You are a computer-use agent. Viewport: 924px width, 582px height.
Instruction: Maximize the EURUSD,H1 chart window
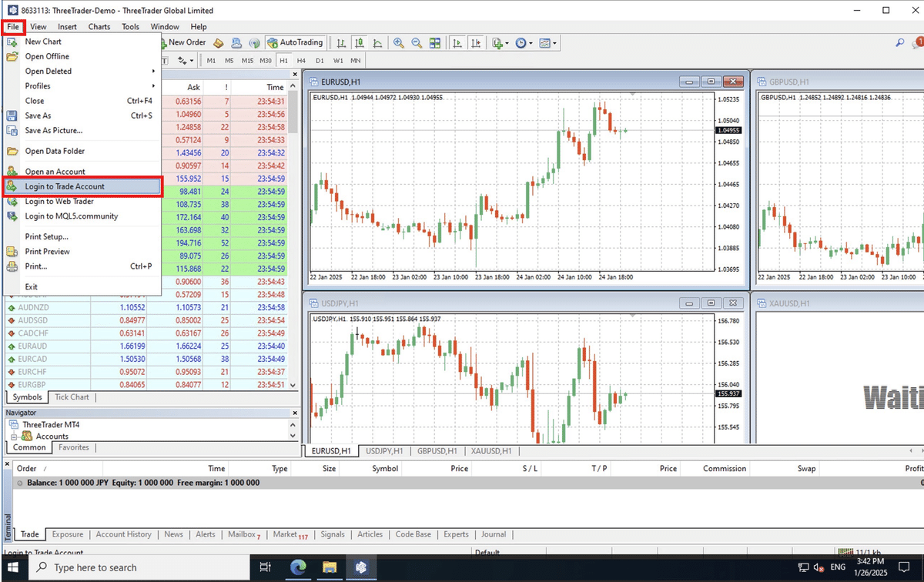coord(711,82)
